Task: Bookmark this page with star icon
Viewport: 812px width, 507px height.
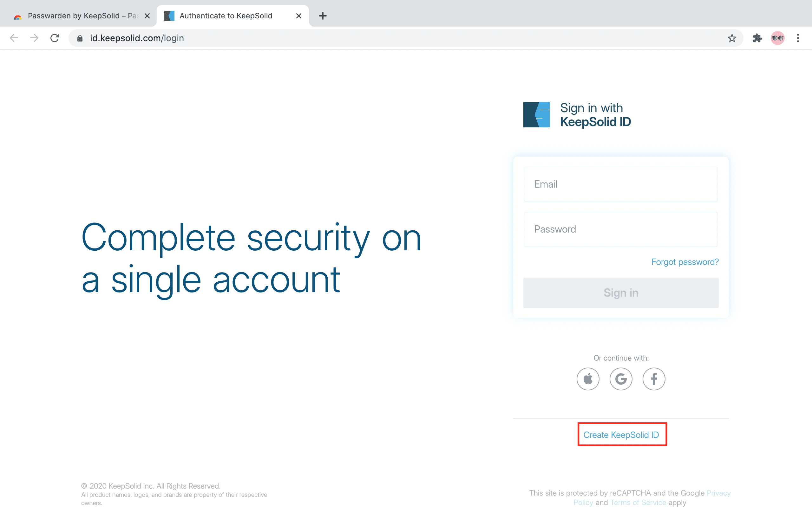Action: [732, 38]
